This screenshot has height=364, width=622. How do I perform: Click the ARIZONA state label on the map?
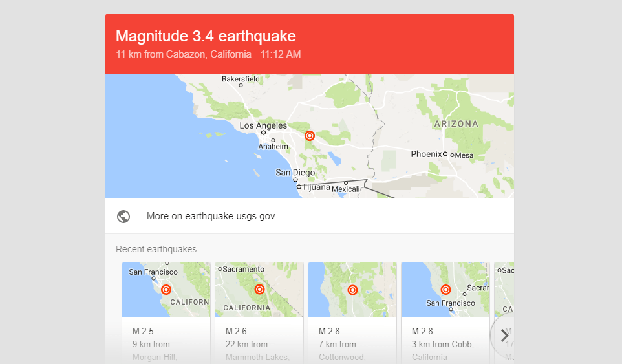[x=456, y=123]
